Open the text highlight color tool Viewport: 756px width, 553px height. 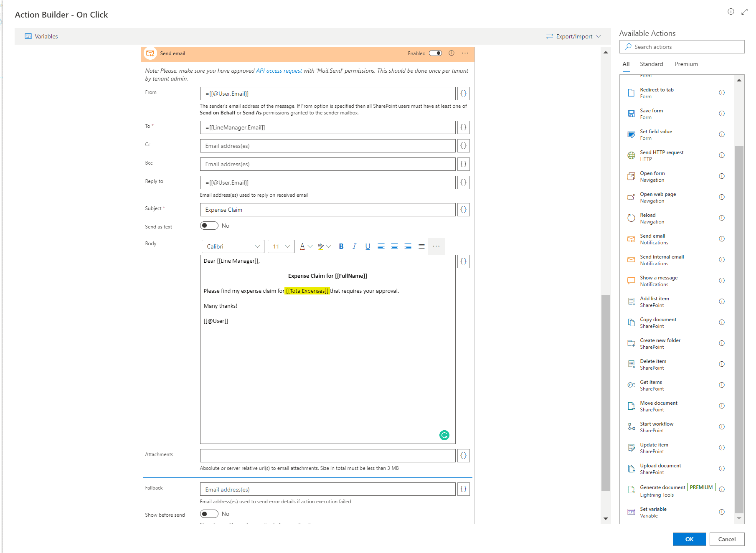[321, 246]
